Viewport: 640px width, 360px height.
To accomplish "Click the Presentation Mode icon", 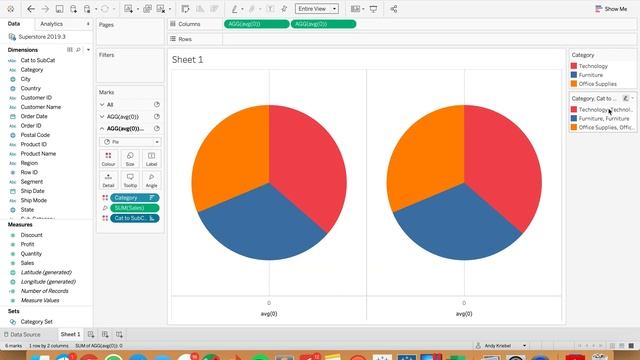I will click(373, 9).
